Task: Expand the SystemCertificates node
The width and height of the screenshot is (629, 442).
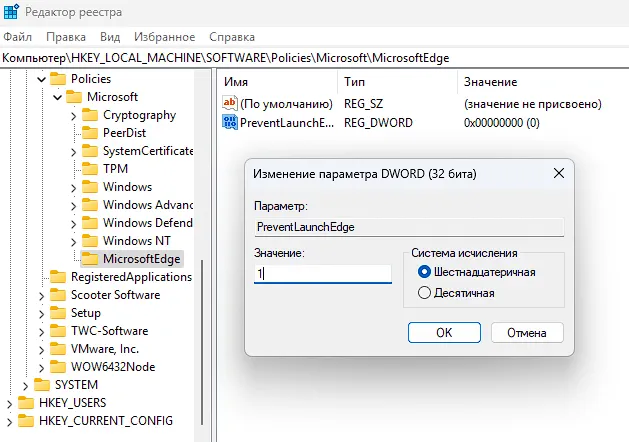Action: (73, 152)
